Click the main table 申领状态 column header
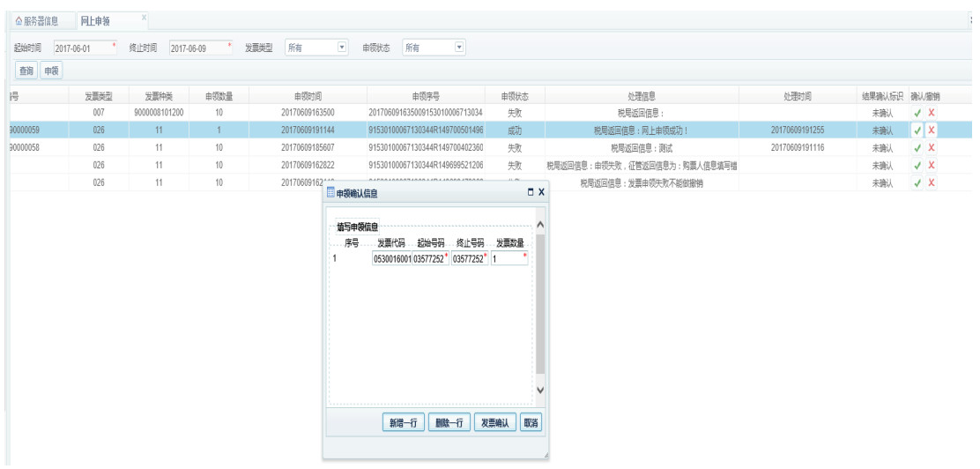This screenshot has height=469, width=980. (x=515, y=96)
